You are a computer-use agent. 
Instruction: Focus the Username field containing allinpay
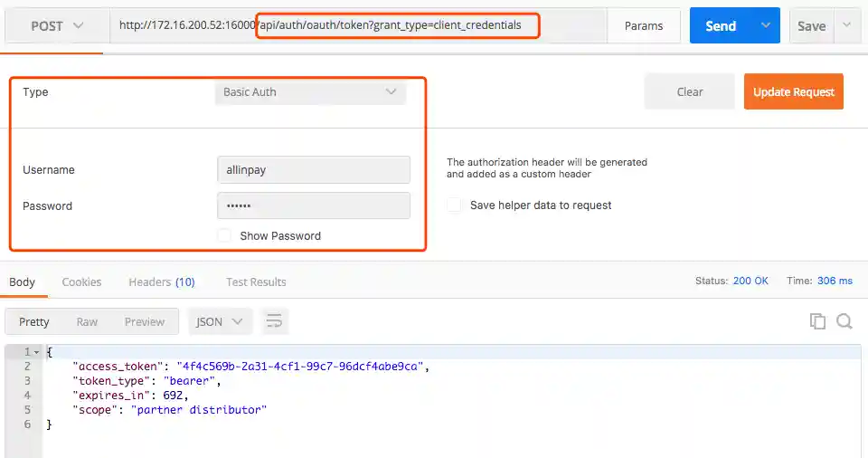(314, 169)
